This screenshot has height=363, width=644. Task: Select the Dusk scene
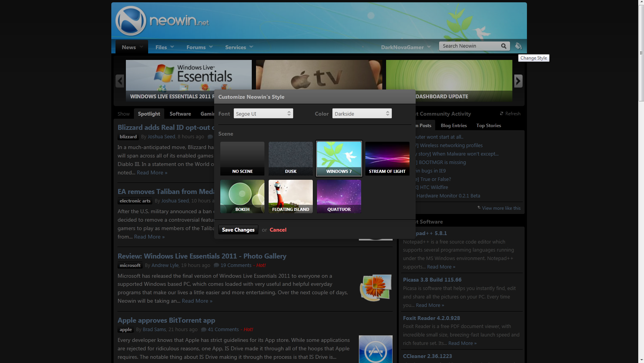point(291,158)
